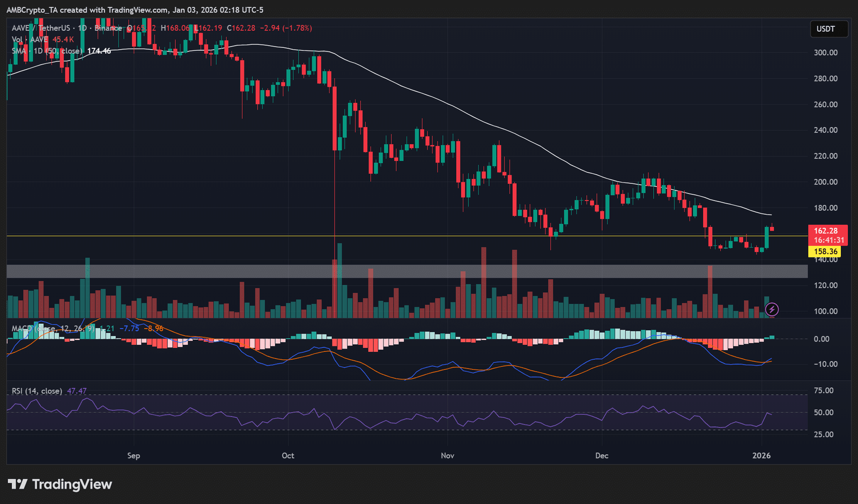Click the 300.00 price axis label
The height and width of the screenshot is (504, 858).
tap(826, 53)
